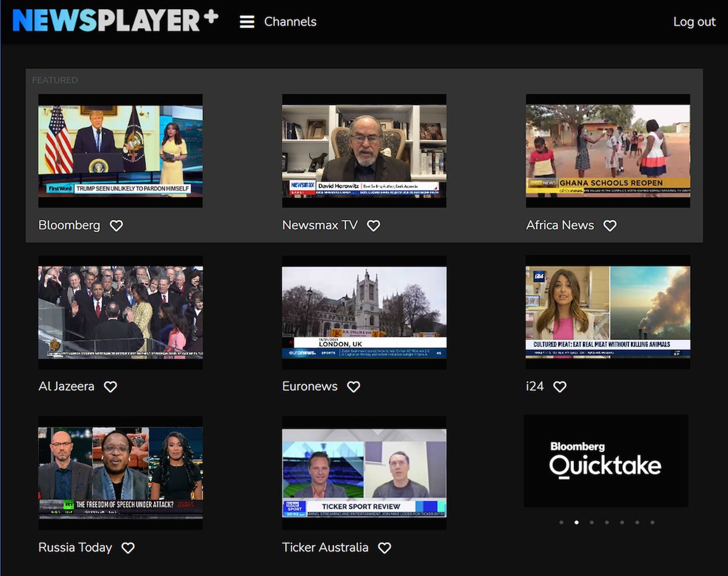Image resolution: width=728 pixels, height=576 pixels.
Task: Select the Featured section header
Action: pyautogui.click(x=55, y=80)
